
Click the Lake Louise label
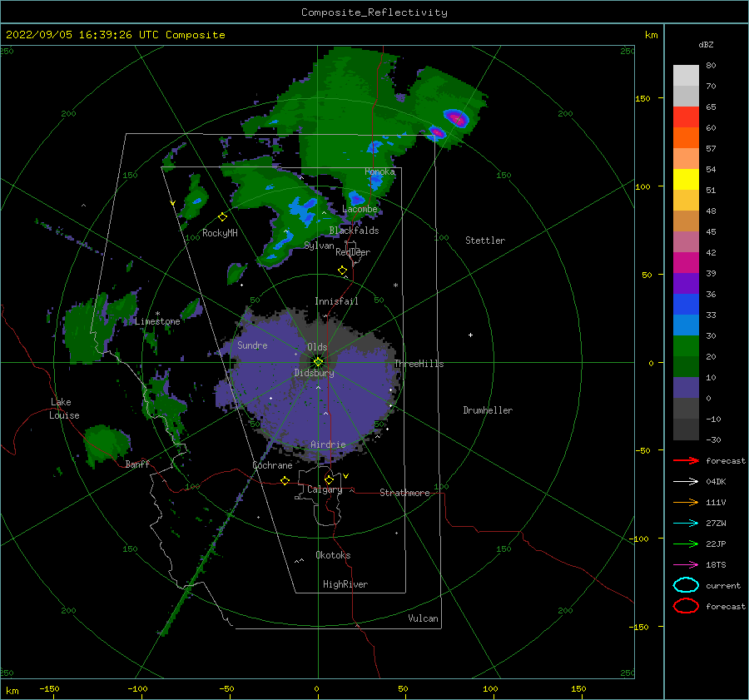click(64, 409)
